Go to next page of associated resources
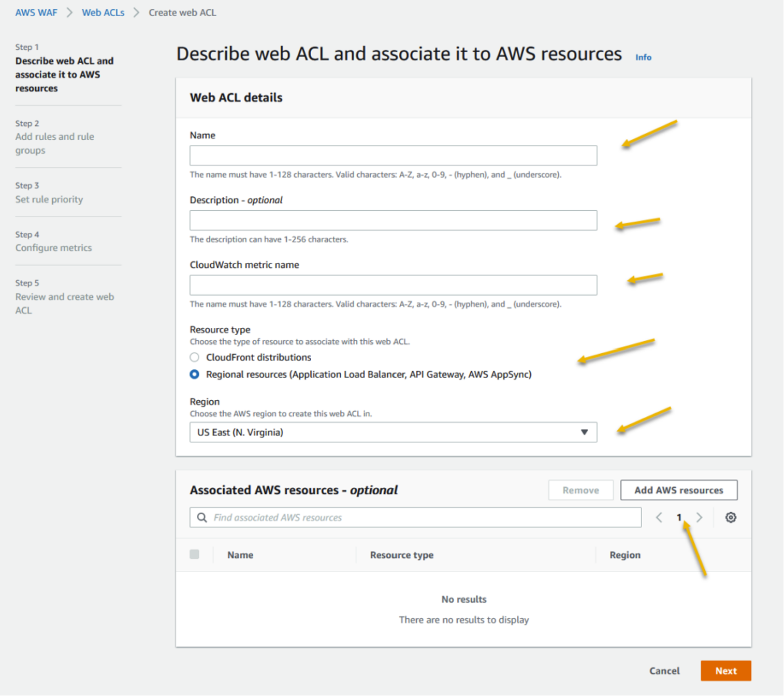This screenshot has width=784, height=696. (x=700, y=517)
